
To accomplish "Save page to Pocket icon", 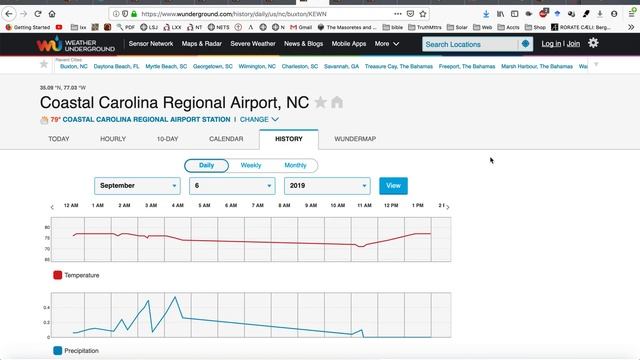I will coord(410,14).
